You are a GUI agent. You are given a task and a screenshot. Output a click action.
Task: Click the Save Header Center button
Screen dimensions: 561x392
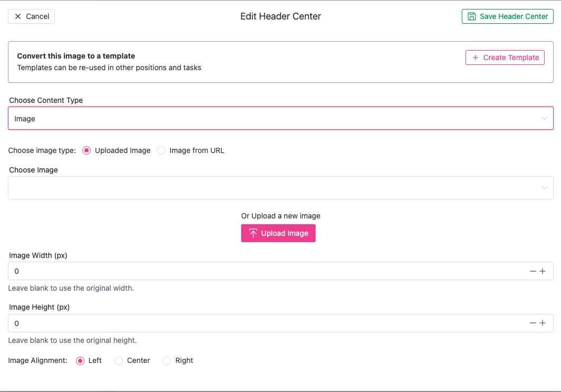pyautogui.click(x=508, y=16)
